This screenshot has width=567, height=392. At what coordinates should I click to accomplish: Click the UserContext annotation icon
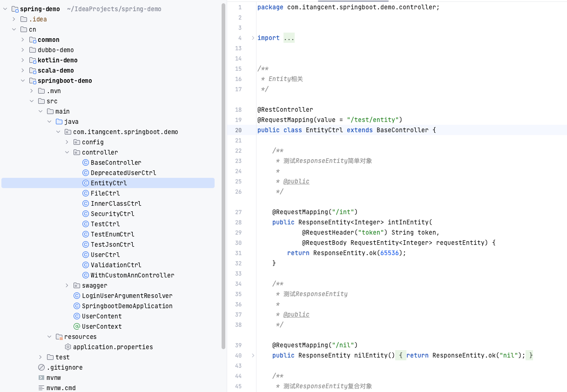pyautogui.click(x=76, y=326)
